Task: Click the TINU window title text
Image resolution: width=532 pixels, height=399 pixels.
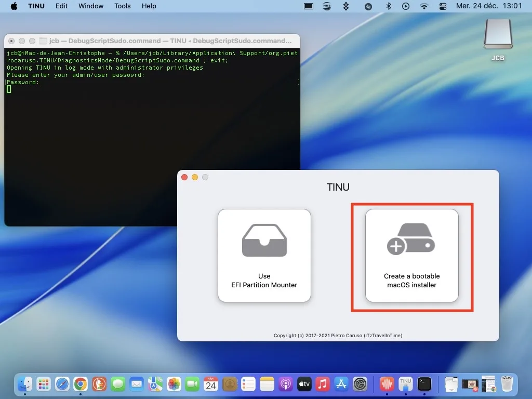Action: 338,187
